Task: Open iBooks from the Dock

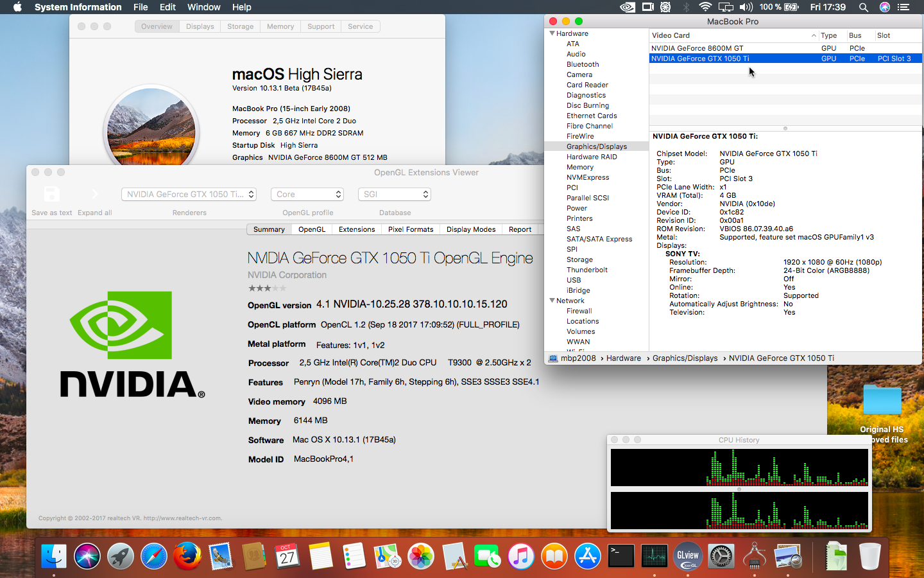Action: 554,556
